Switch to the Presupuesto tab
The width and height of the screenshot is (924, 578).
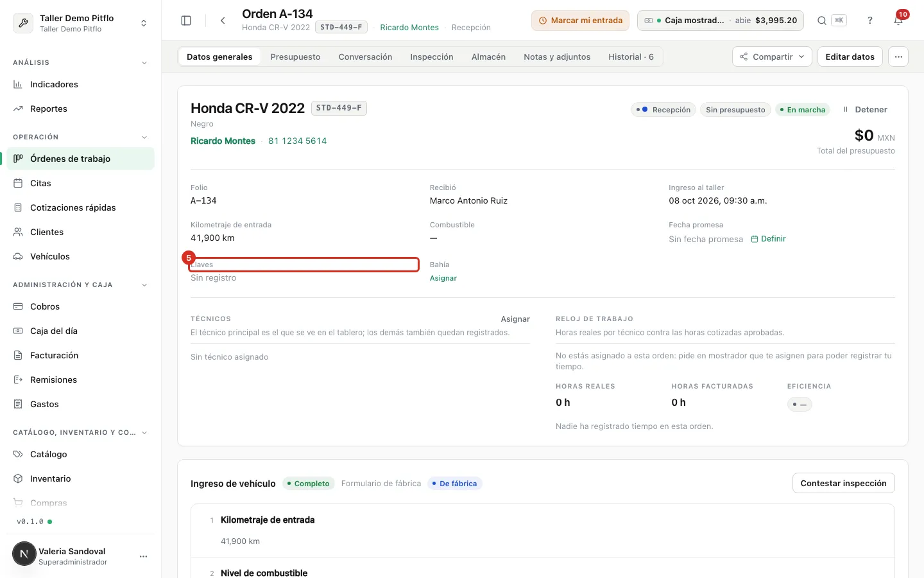tap(295, 57)
